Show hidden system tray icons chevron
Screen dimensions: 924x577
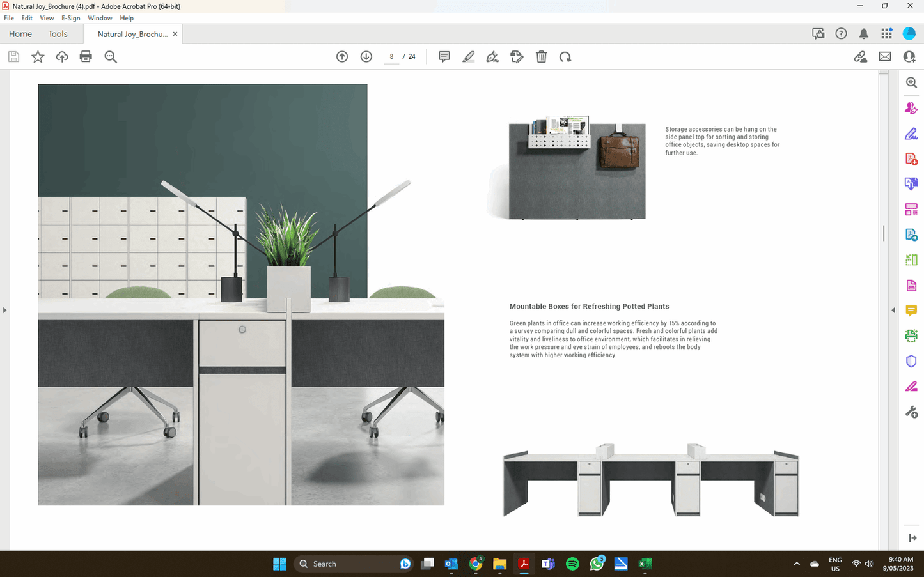[x=797, y=564]
